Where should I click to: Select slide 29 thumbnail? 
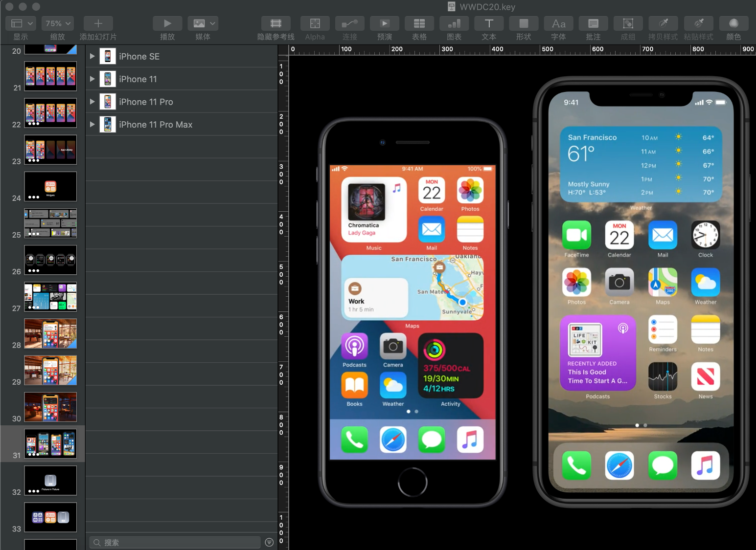(50, 370)
